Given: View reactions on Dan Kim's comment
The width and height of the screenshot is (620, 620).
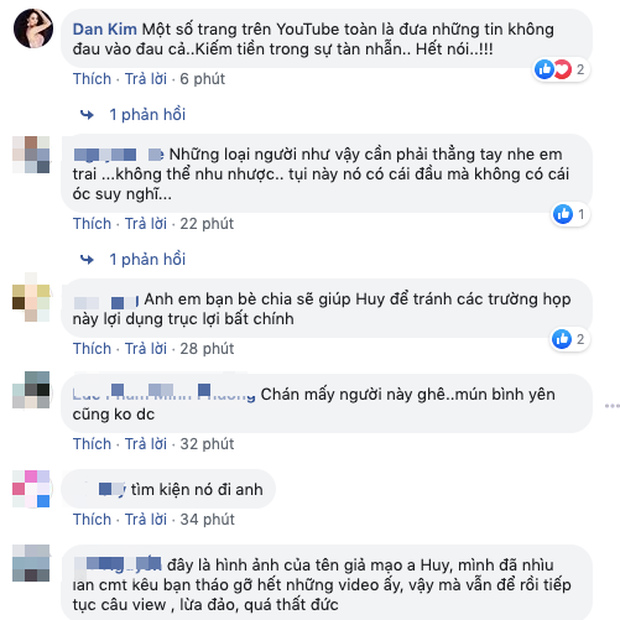Looking at the screenshot, I should click(561, 70).
